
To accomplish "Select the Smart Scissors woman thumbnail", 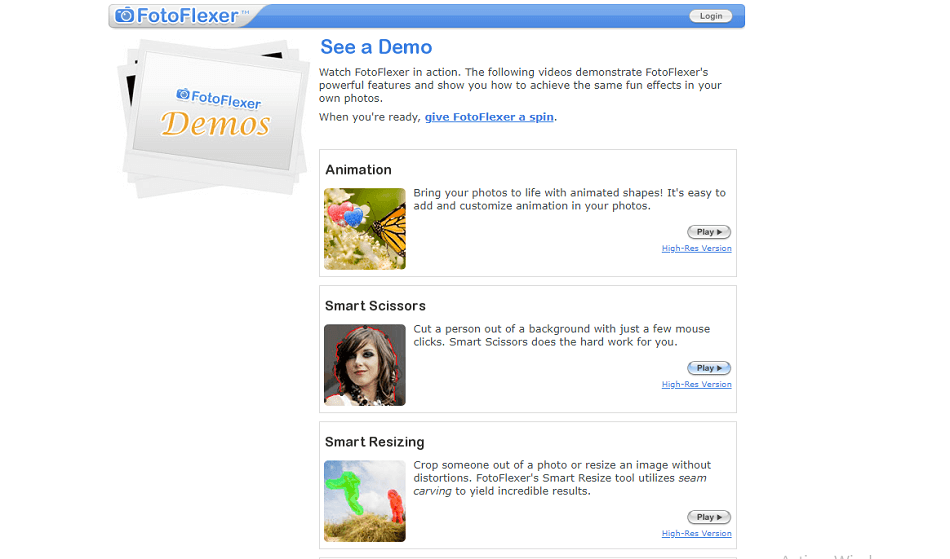I will click(365, 365).
